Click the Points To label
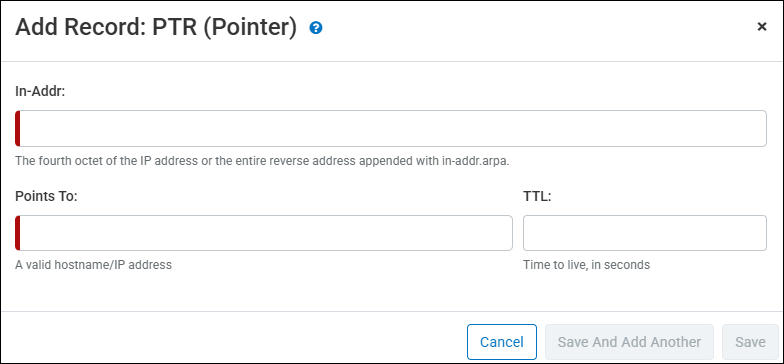784x364 pixels. point(46,196)
